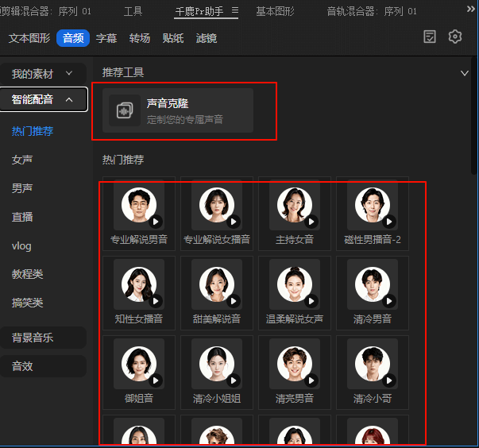Select the 清冷男音 avatar

click(373, 284)
